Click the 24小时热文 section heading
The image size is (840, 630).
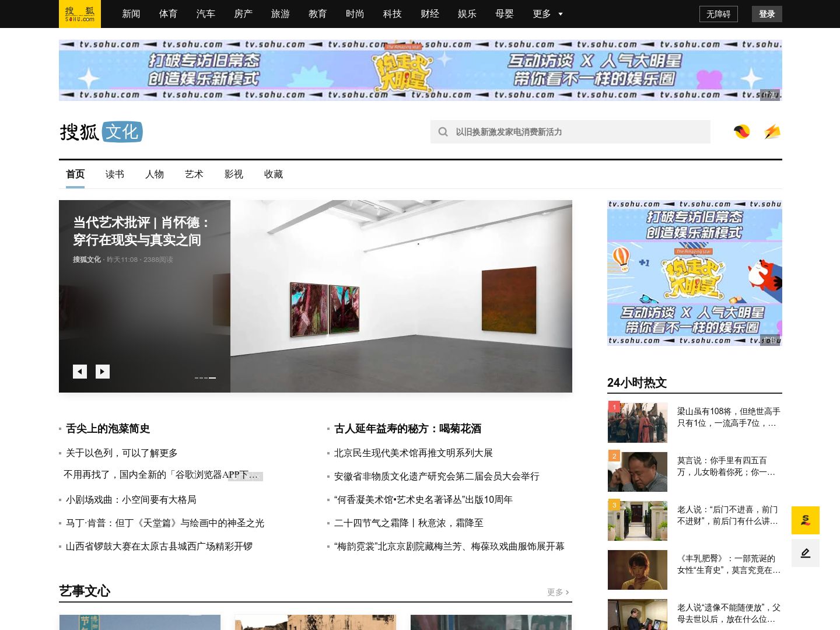coord(637,383)
